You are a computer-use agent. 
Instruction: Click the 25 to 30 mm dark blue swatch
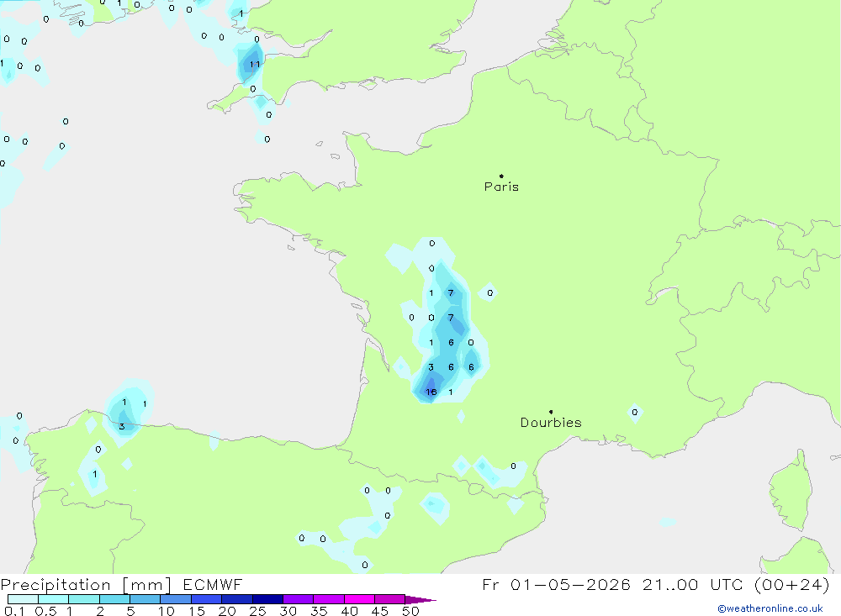pos(267,599)
